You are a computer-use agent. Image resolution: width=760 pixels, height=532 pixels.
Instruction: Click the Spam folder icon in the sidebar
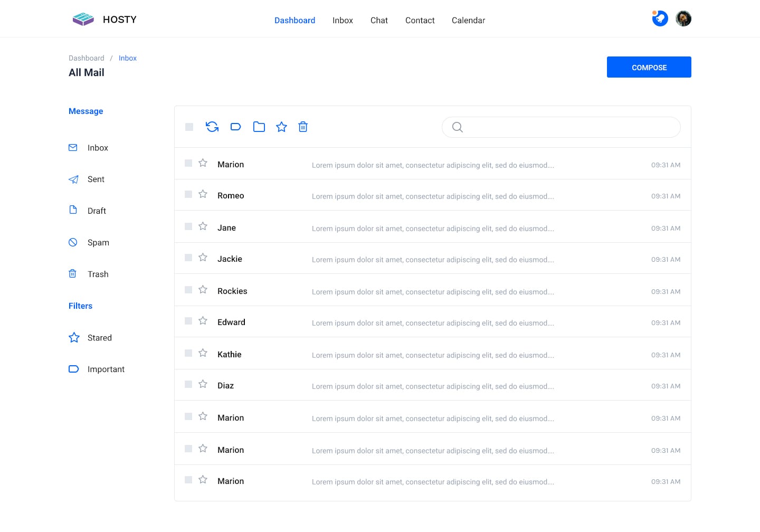(73, 242)
